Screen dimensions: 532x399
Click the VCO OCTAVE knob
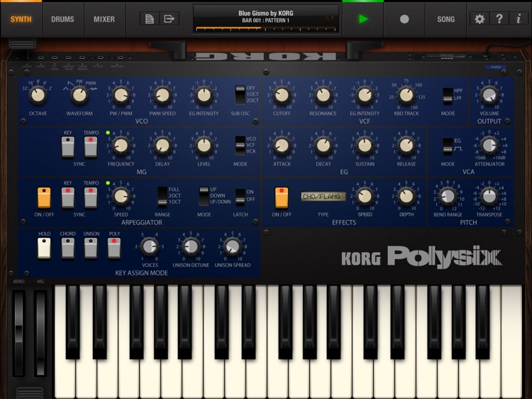(x=38, y=95)
